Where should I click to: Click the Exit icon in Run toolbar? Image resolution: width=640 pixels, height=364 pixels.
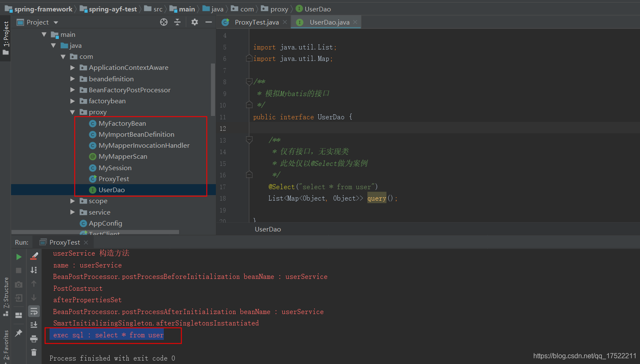[19, 298]
